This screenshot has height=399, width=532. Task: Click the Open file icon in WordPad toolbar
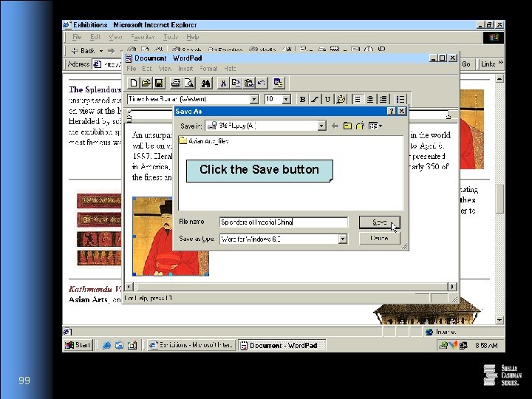(x=146, y=83)
